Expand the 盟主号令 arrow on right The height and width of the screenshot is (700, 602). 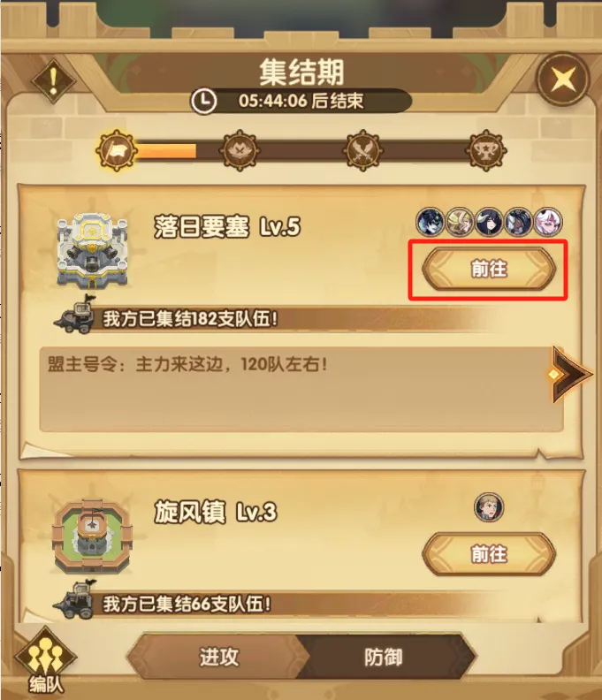570,374
